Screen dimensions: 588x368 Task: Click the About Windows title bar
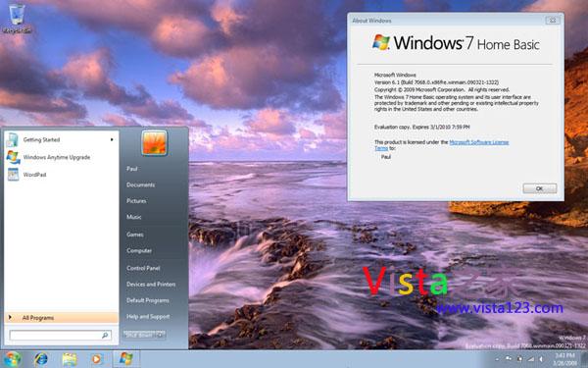pyautogui.click(x=446, y=21)
